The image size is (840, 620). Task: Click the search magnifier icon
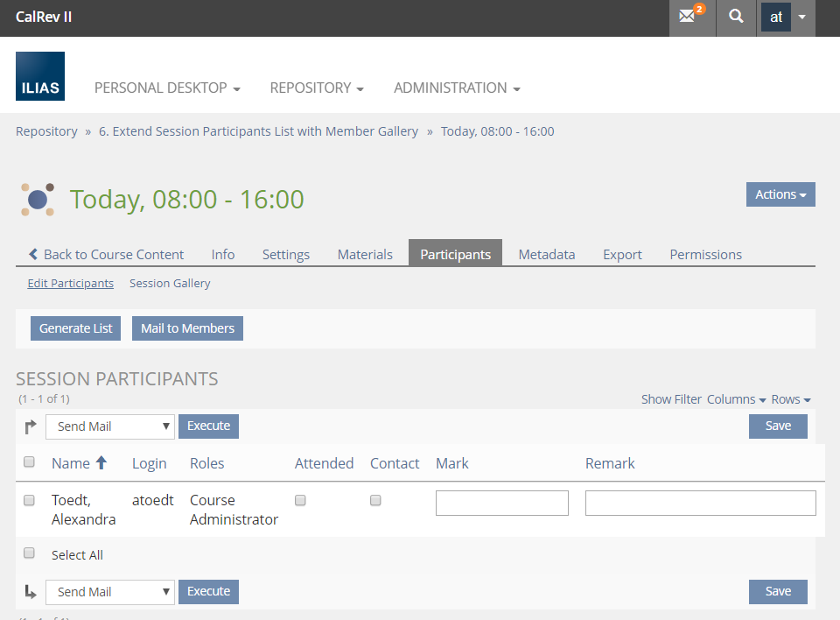pyautogui.click(x=737, y=18)
